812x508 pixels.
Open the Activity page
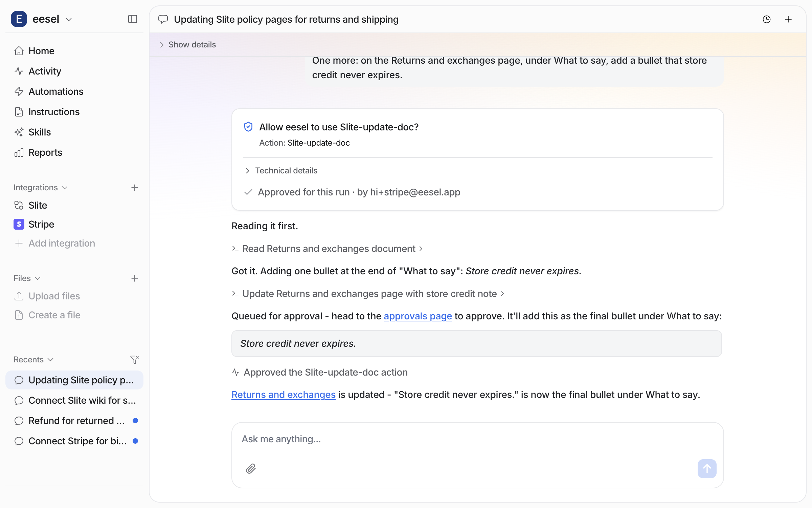point(74,71)
